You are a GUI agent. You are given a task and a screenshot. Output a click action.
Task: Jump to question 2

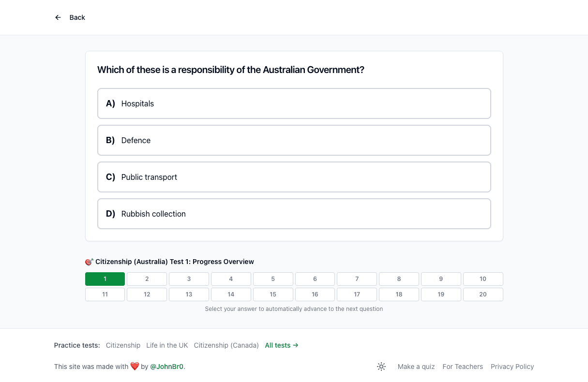(147, 279)
